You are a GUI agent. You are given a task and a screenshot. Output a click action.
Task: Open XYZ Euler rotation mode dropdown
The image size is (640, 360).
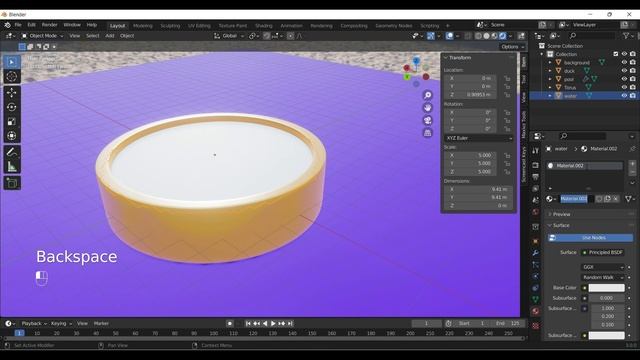point(478,138)
